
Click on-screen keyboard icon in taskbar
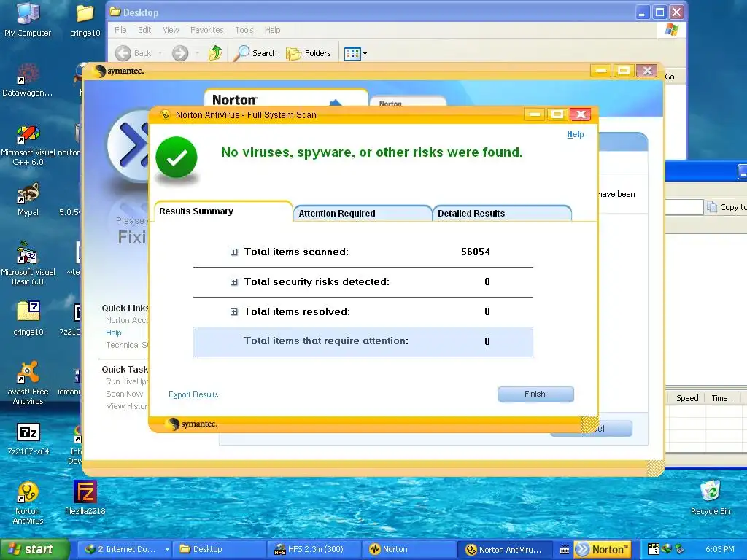(565, 550)
